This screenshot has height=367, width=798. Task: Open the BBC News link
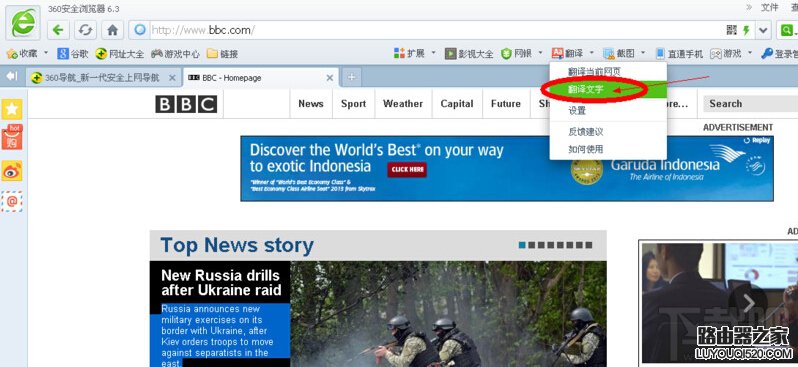point(311,104)
